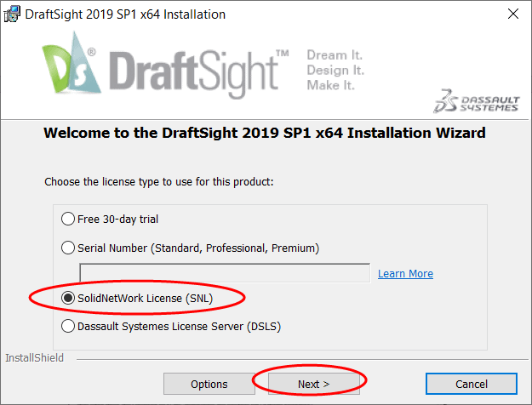The width and height of the screenshot is (532, 405).
Task: Click the "Dream It. Design It. Make It." tagline
Action: coord(335,70)
